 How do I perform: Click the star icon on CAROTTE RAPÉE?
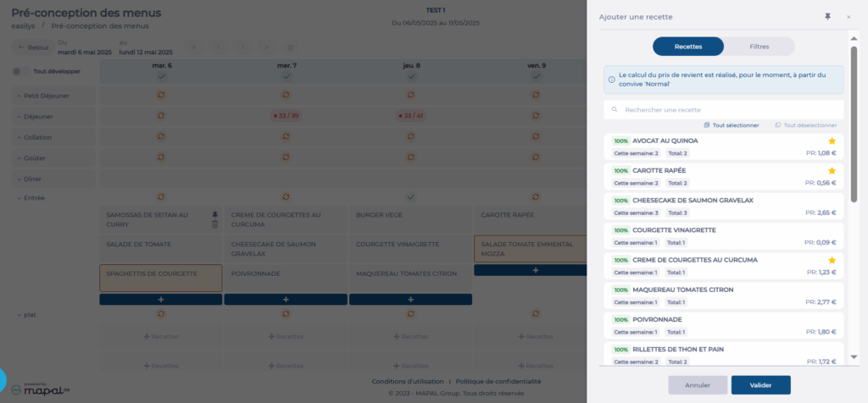(x=832, y=171)
